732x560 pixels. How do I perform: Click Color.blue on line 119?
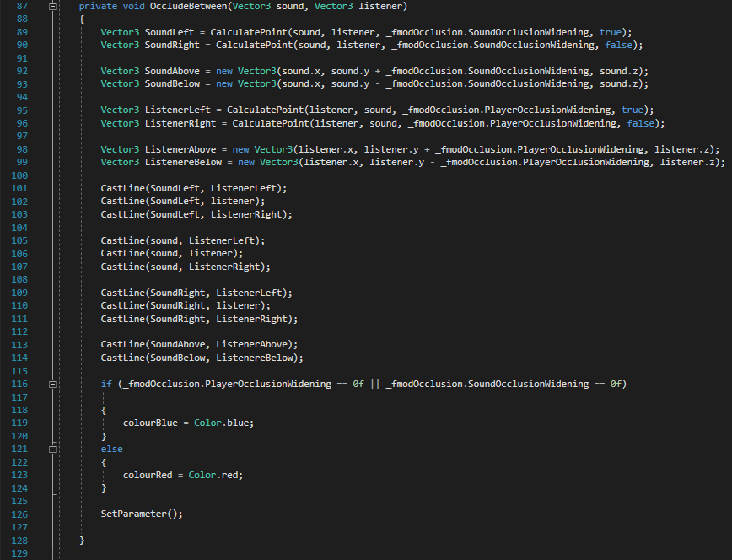(x=221, y=423)
